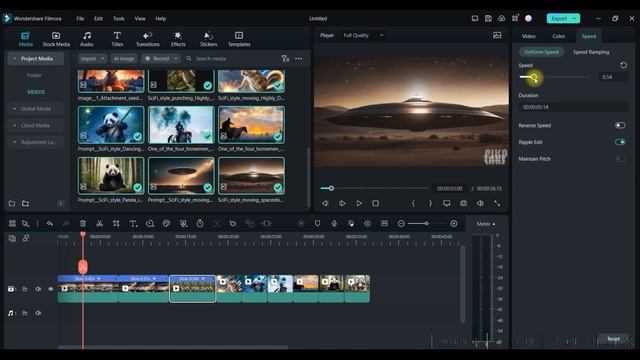
Task: Reset speed with the circular arrow icon
Action: tap(623, 65)
